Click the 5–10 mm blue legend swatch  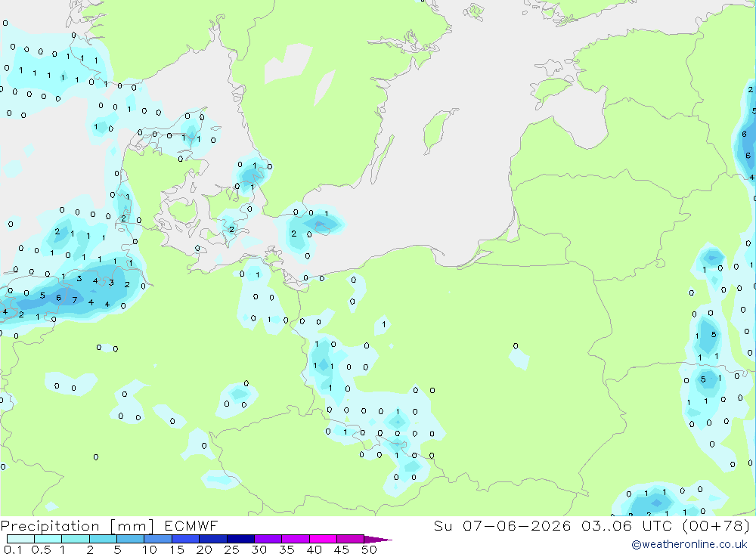pyautogui.click(x=130, y=539)
